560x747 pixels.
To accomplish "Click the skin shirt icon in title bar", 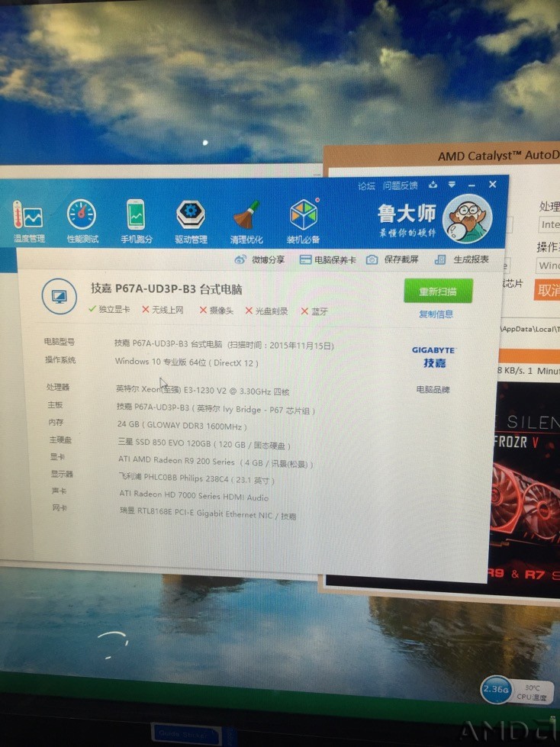I will tap(433, 185).
